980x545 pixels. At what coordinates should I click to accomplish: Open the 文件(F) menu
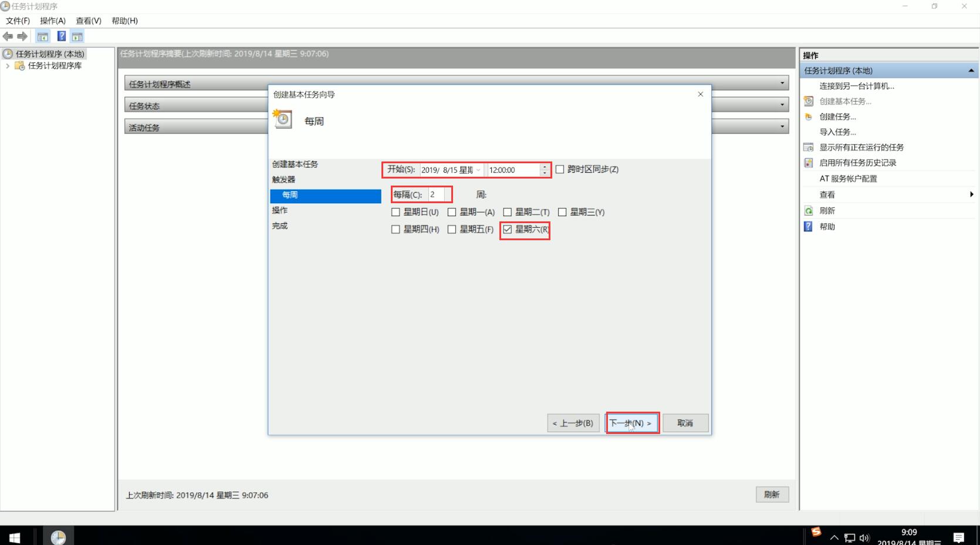pos(18,21)
